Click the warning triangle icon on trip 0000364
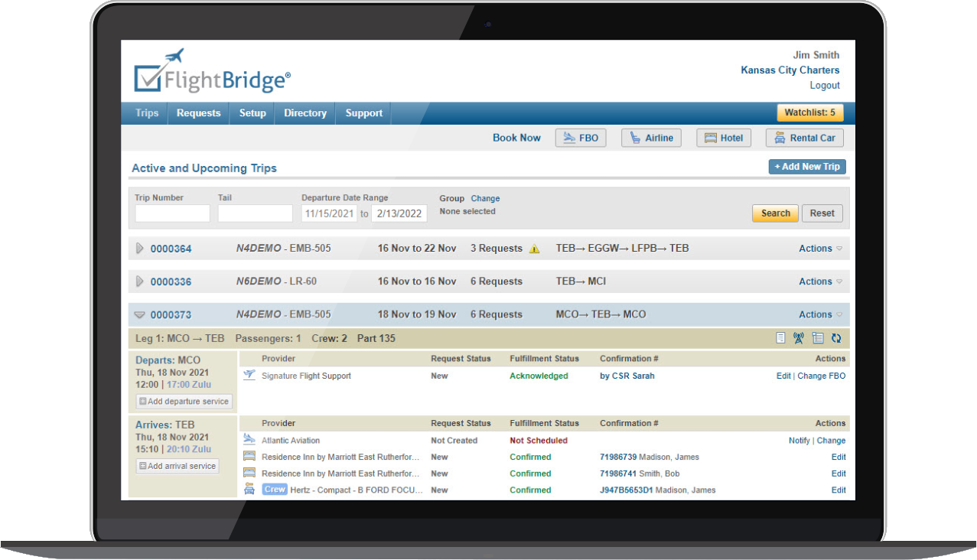 (535, 249)
